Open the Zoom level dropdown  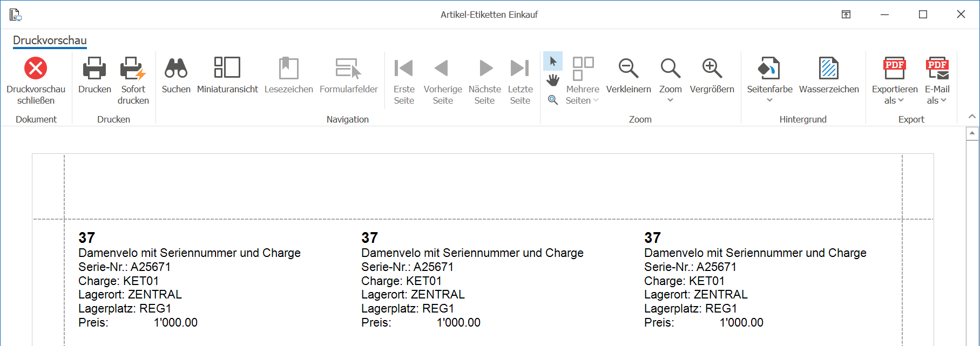[x=670, y=80]
